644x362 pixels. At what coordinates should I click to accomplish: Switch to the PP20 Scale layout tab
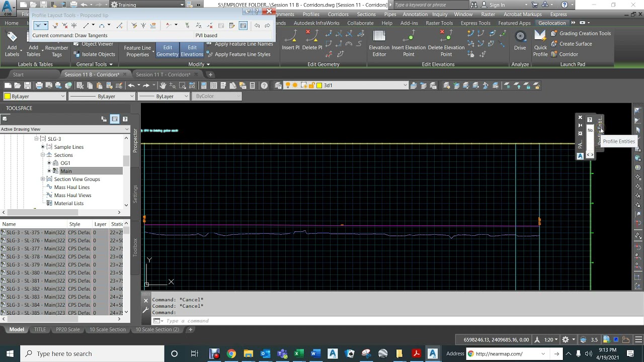67,329
